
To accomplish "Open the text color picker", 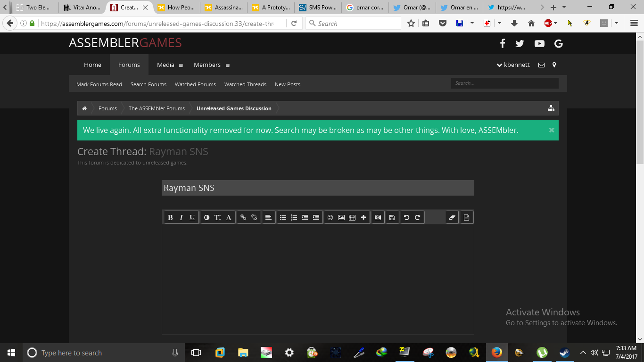I will tap(206, 217).
